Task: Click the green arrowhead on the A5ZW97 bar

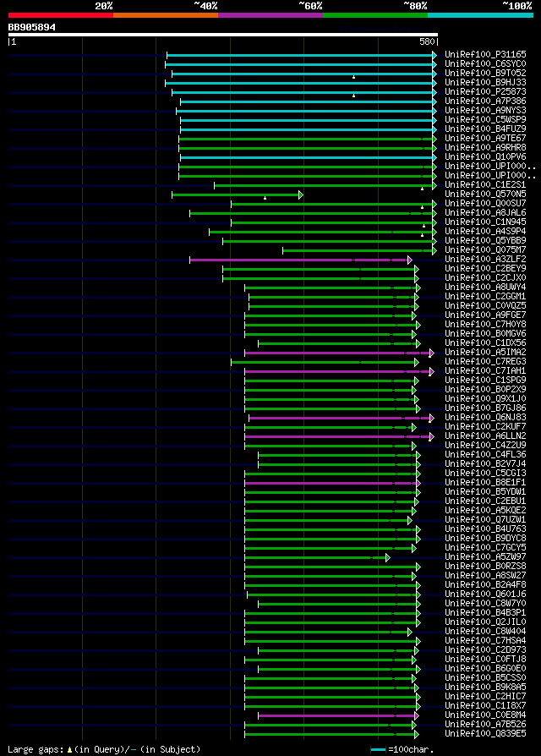Action: [388, 558]
